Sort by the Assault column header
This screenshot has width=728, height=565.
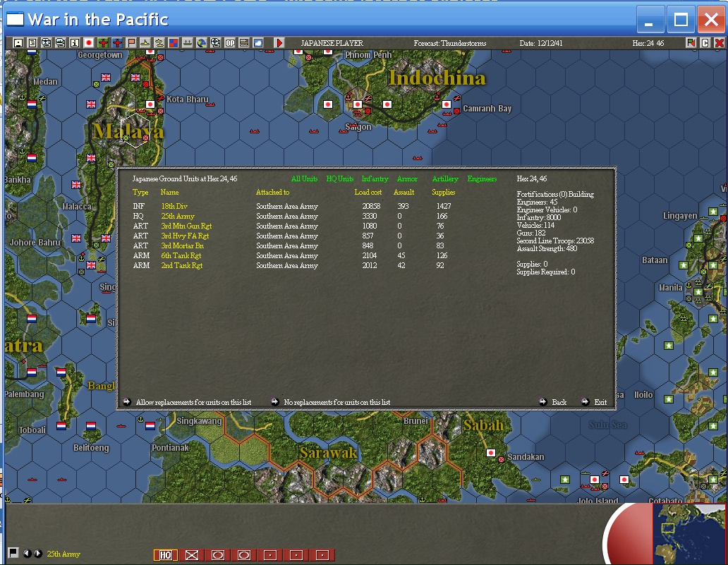[x=404, y=192]
